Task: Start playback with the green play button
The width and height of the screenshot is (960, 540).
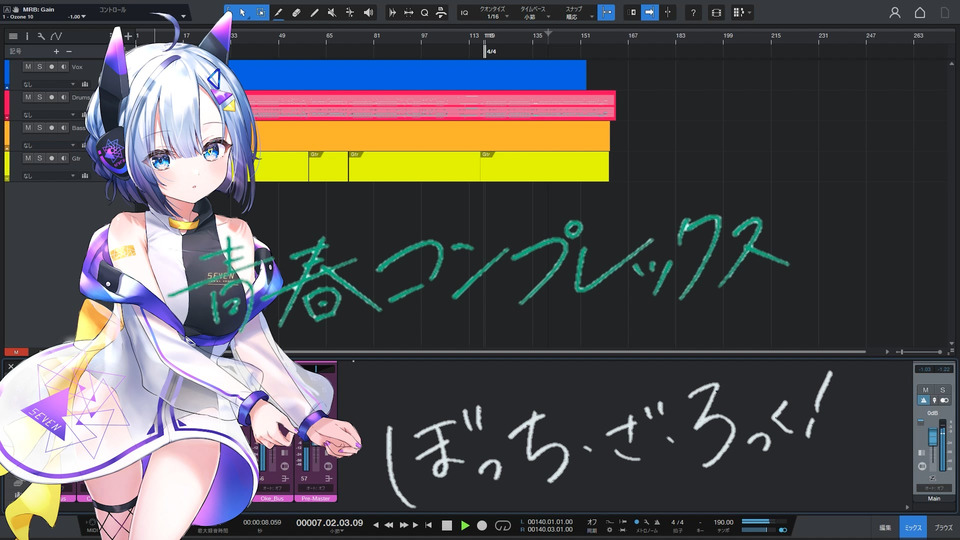Action: point(465,525)
